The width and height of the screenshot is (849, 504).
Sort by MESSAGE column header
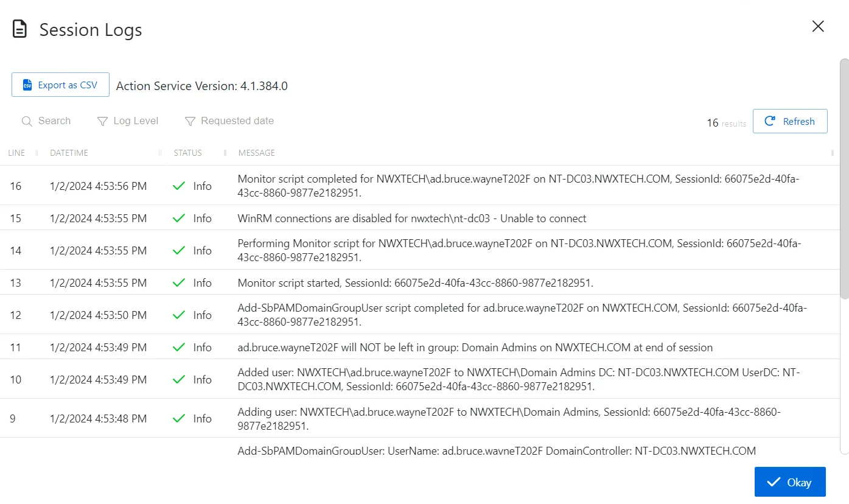(256, 153)
